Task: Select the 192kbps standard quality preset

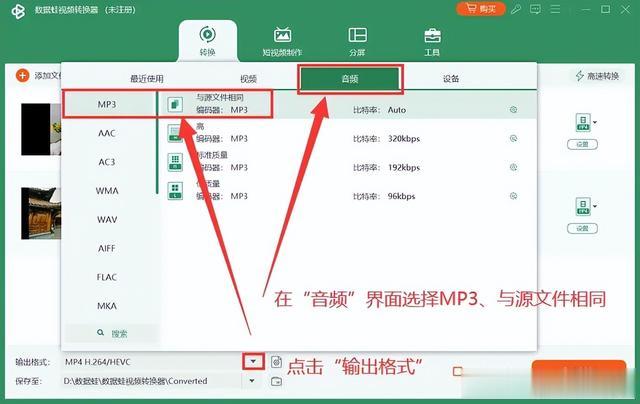Action: click(x=347, y=162)
